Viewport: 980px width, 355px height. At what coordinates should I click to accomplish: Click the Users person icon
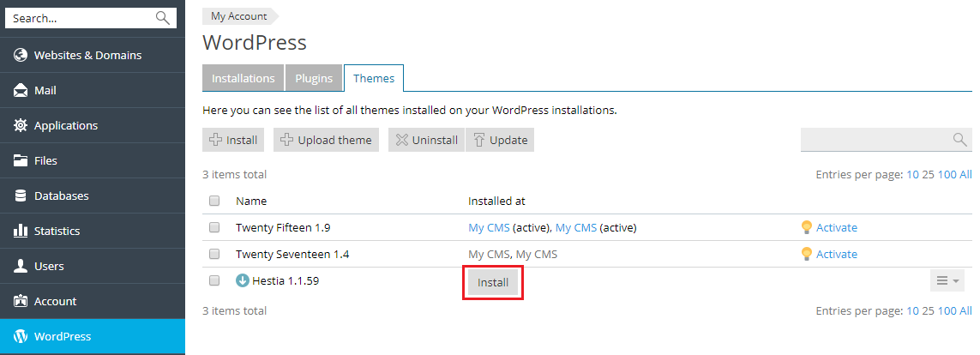(x=21, y=266)
